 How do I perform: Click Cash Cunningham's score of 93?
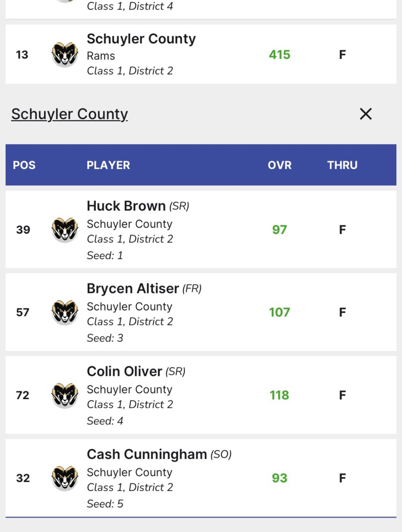(x=280, y=478)
